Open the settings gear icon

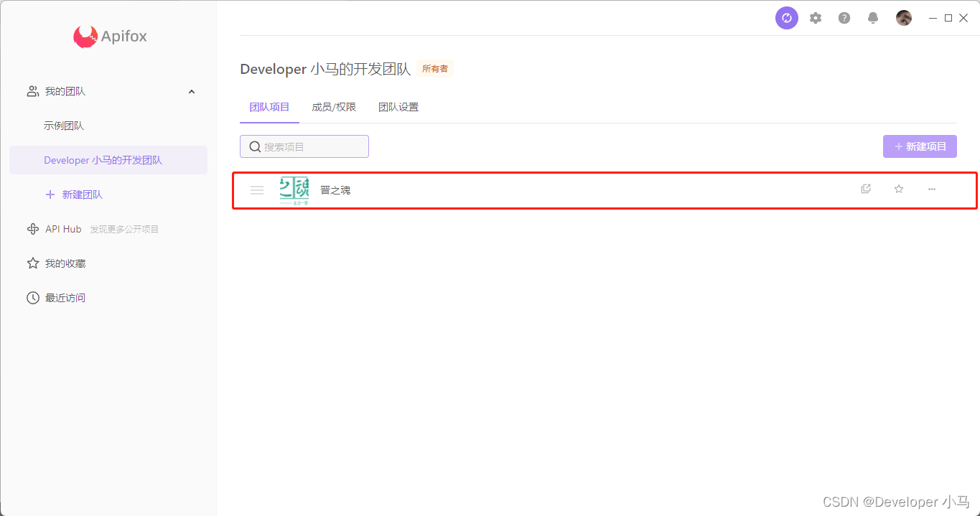[x=816, y=18]
